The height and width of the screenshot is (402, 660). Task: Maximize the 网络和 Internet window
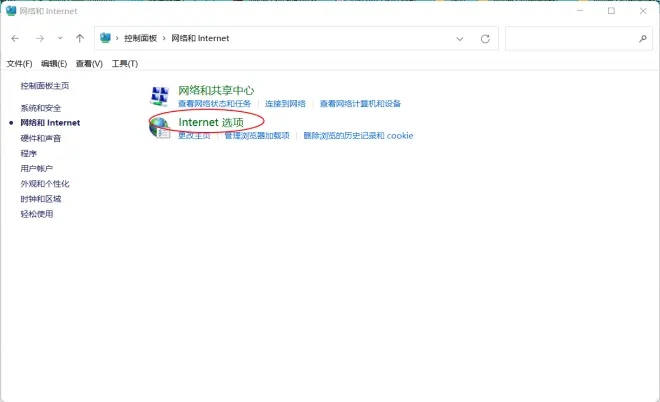[x=611, y=11]
